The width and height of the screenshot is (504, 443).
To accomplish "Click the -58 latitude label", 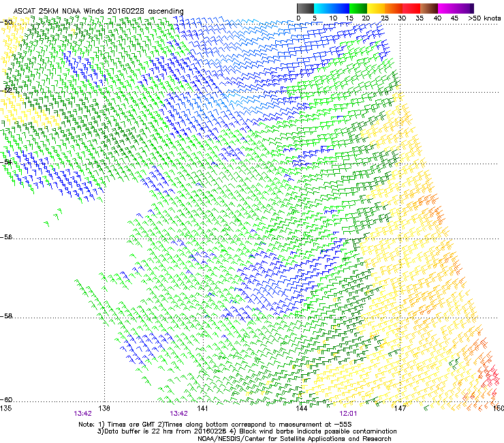I will coord(6,316).
